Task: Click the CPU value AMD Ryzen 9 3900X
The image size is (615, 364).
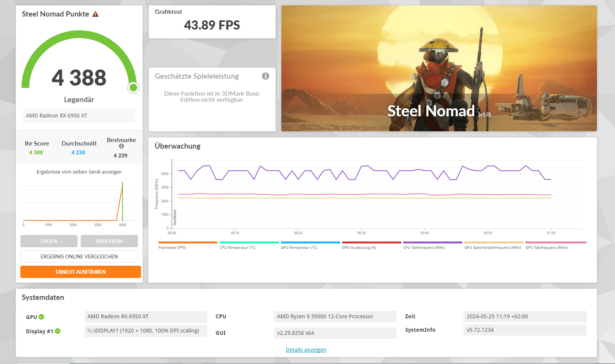Action: [335, 316]
